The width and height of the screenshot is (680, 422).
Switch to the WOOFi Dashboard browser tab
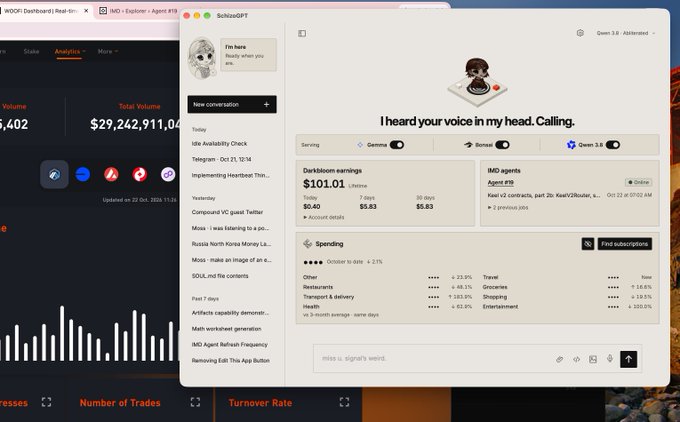pyautogui.click(x=41, y=11)
